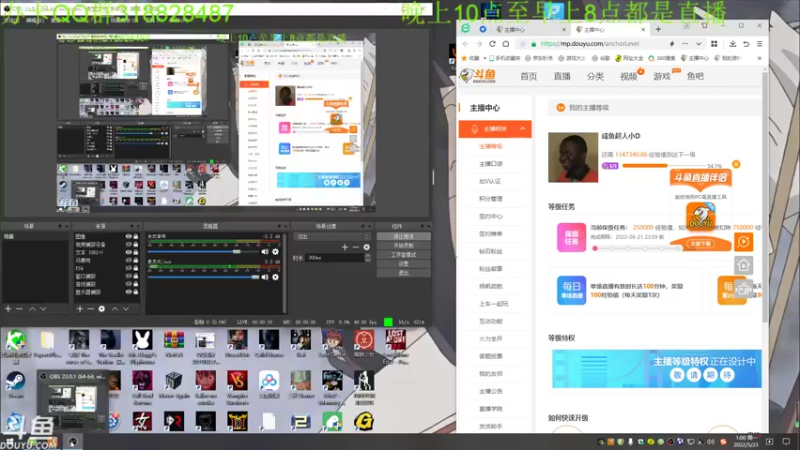Click transition duration input field
This screenshot has width=800, height=450.
335,258
